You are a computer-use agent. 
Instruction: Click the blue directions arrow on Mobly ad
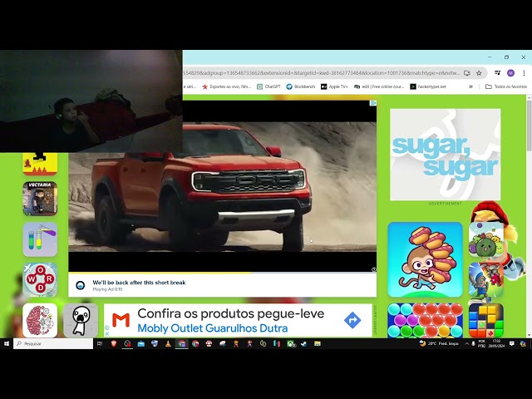(x=352, y=320)
